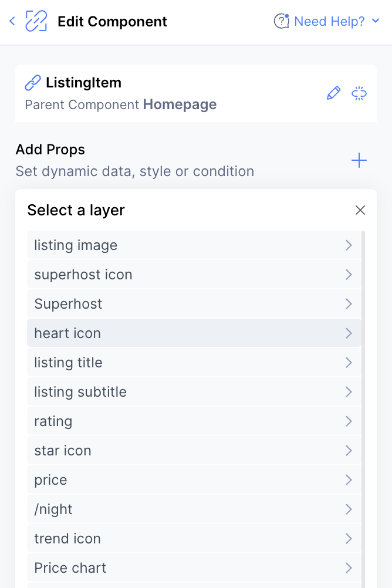Click the layer list scrollbar
Image resolution: width=392 pixels, height=588 pixels.
(x=363, y=409)
